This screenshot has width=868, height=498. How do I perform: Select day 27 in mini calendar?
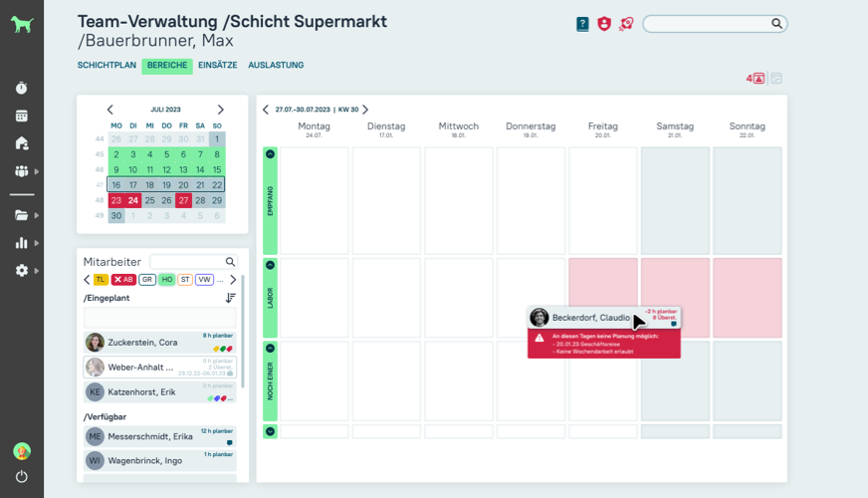click(183, 200)
